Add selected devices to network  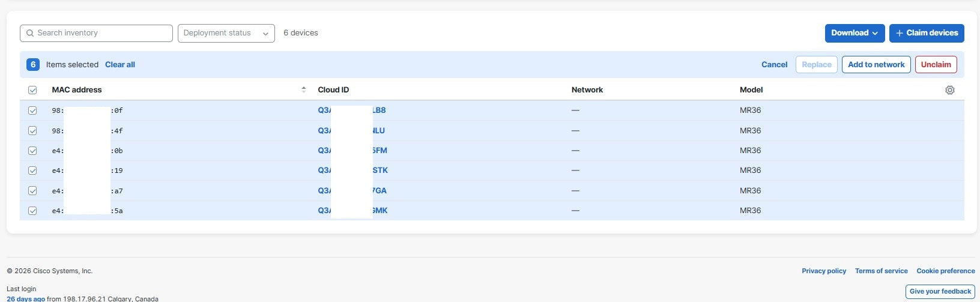coord(876,64)
